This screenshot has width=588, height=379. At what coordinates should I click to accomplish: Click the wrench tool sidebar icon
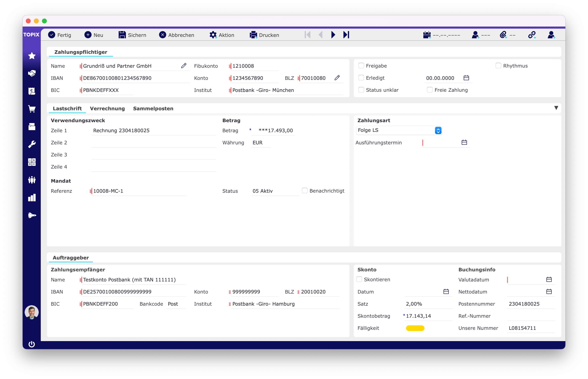tap(32, 144)
